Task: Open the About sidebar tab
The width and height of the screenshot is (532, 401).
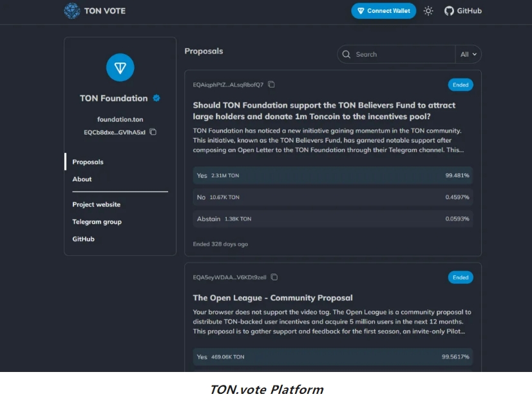Action: click(82, 179)
